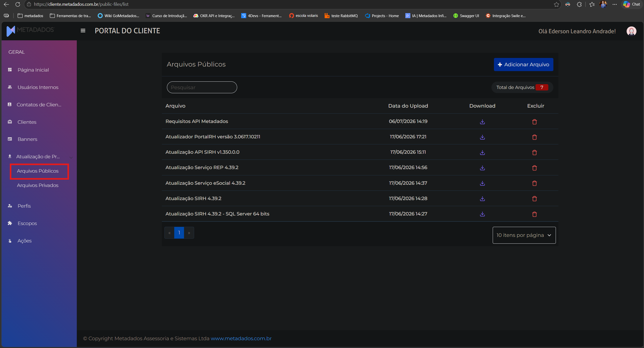
Task: Open Perfis in the sidebar
Action: pyautogui.click(x=24, y=206)
